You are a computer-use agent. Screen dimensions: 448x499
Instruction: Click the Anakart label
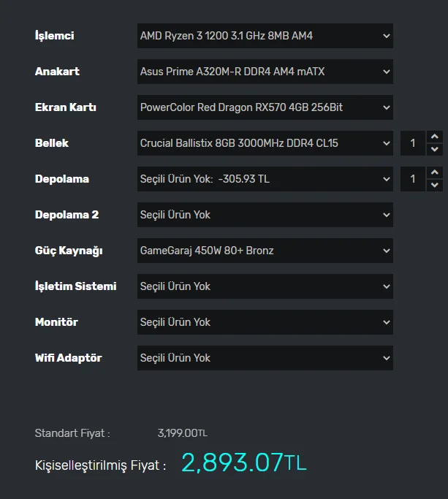pos(57,72)
